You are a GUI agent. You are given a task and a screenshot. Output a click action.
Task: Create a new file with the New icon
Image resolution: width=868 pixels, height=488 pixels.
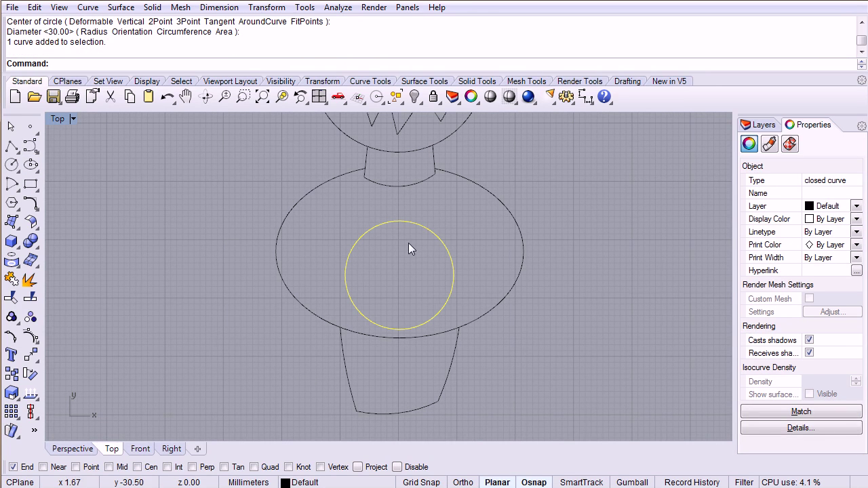[15, 97]
